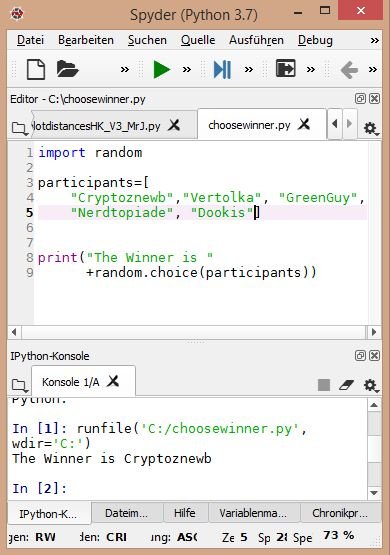Open a file using the folder icon

(x=67, y=69)
